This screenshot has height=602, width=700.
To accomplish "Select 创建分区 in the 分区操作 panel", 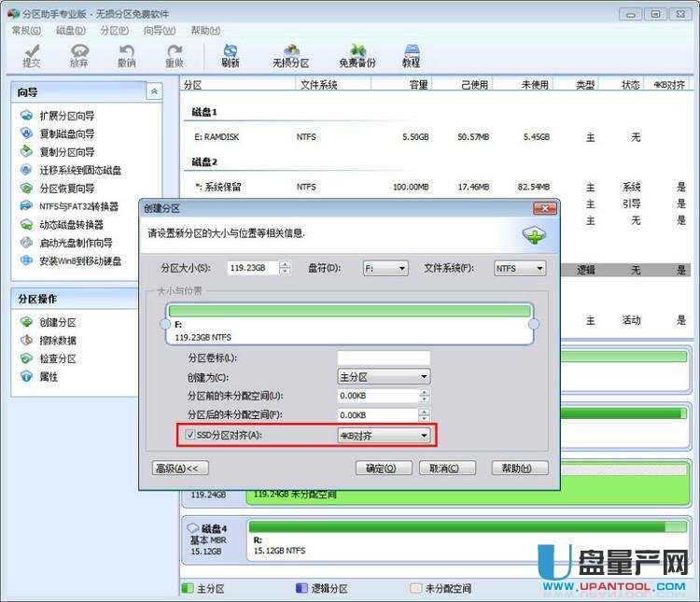I will click(x=58, y=322).
